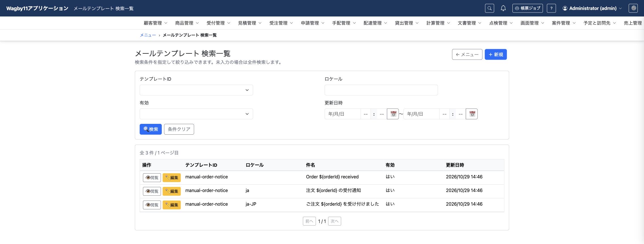Click the start 年/月/日 date field

343,114
